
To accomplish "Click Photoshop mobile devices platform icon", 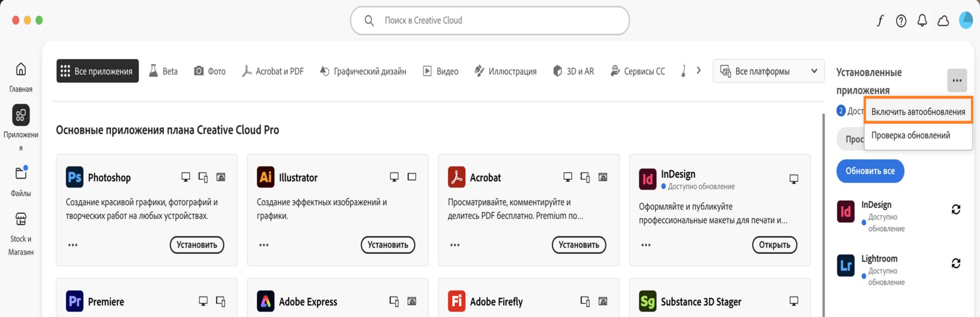I will [203, 177].
